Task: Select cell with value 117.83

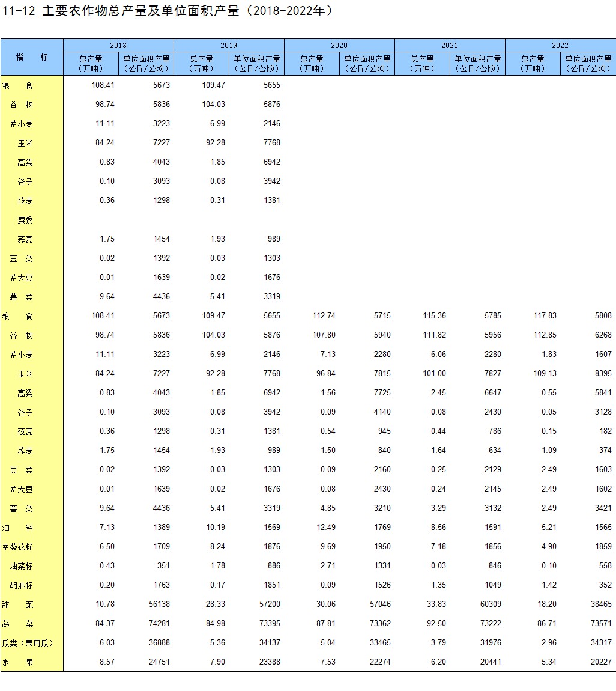Action: coord(545,316)
